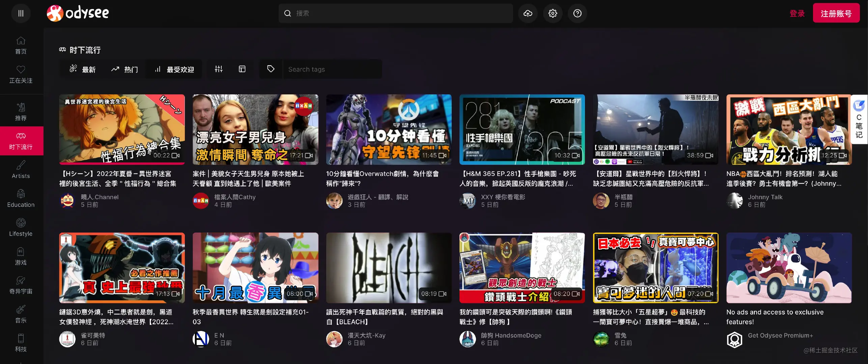This screenshot has width=868, height=364.
Task: Open the 音乐 sidebar category
Action: pos(21,314)
